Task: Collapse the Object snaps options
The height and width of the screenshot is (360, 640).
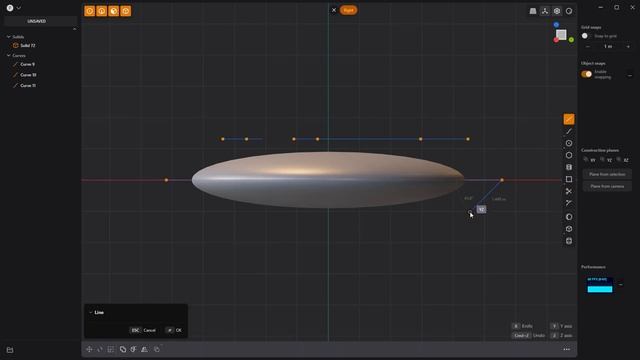Action: click(x=630, y=76)
